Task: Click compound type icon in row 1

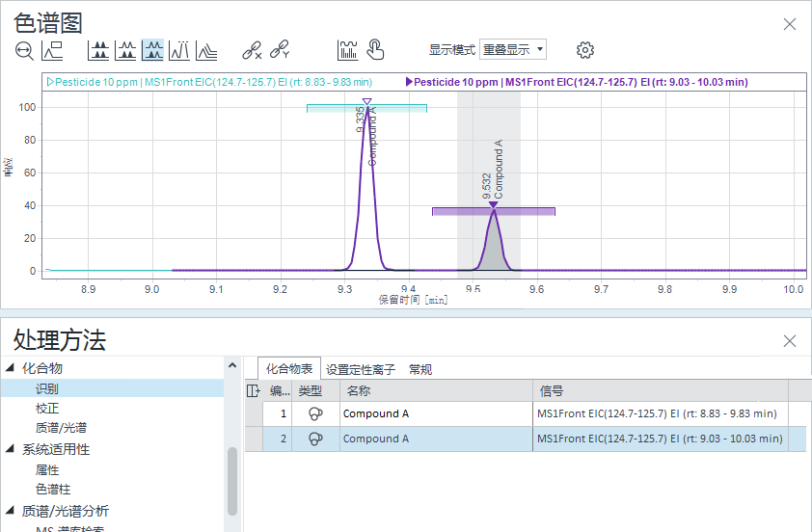Action: click(x=315, y=414)
